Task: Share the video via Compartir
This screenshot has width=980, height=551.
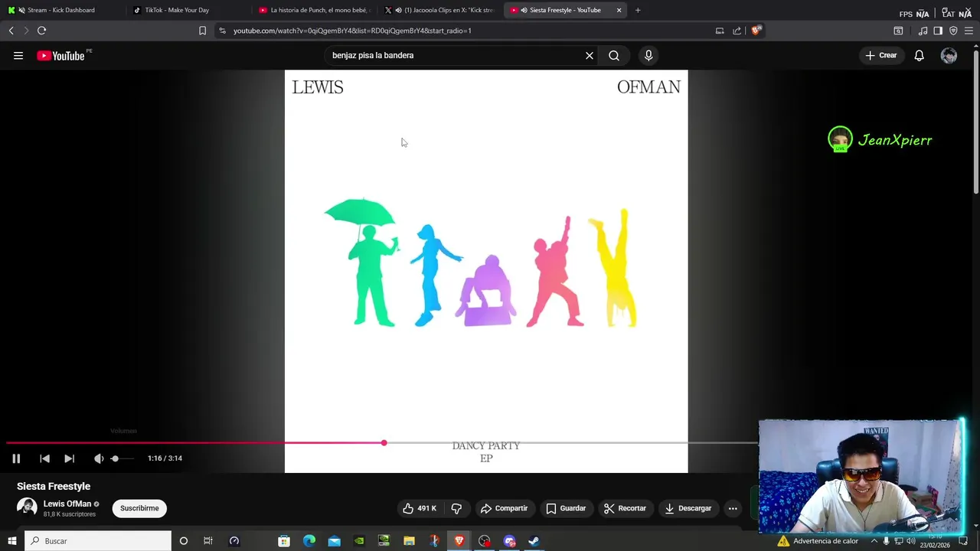Action: point(504,508)
